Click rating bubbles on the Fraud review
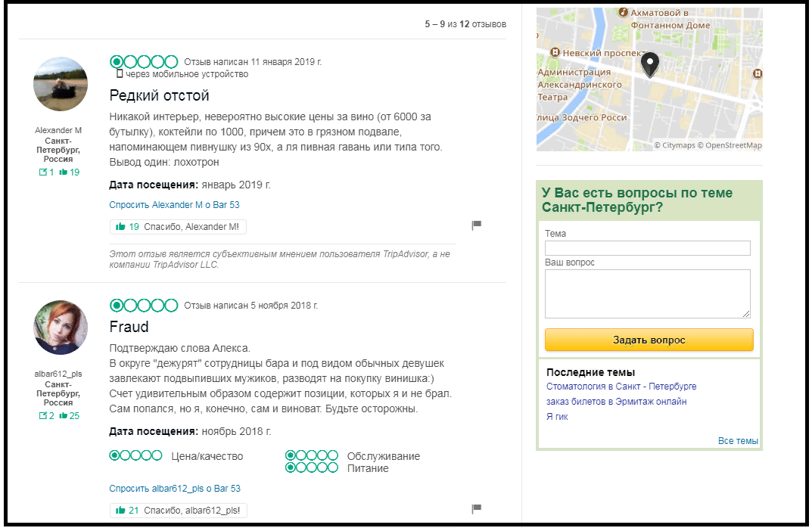 click(144, 306)
